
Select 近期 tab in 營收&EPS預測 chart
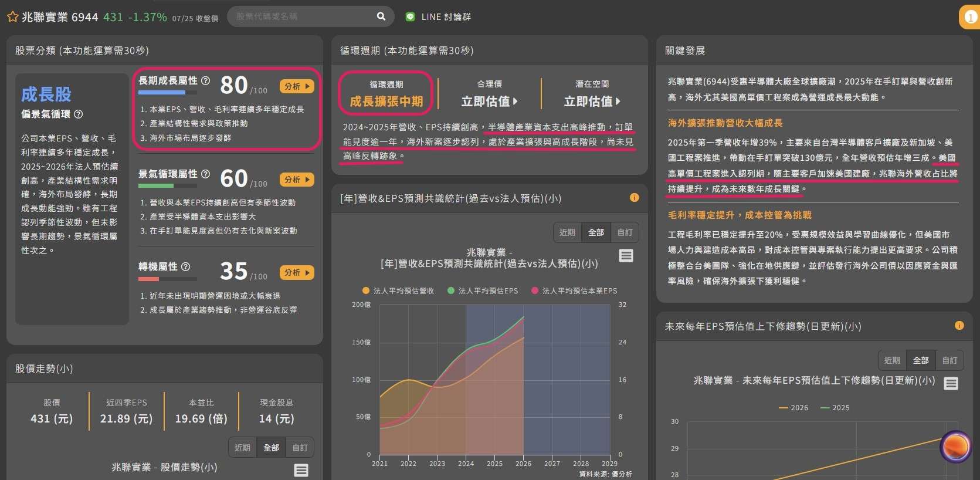(567, 232)
